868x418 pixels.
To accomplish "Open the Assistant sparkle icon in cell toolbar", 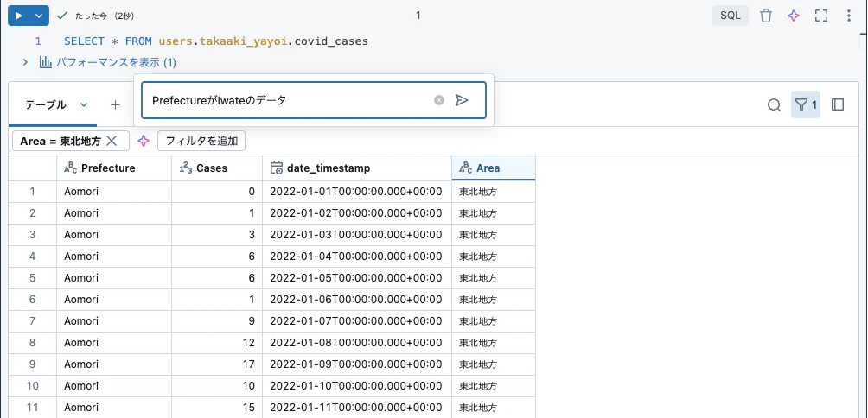I will click(794, 16).
